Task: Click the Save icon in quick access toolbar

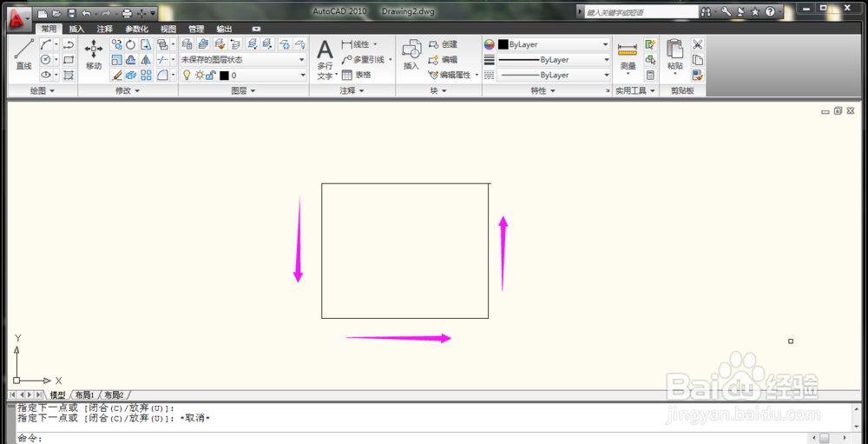Action: [71, 13]
